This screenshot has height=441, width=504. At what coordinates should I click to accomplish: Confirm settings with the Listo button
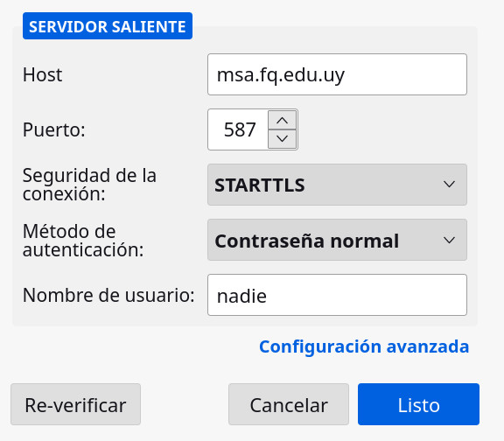(418, 404)
